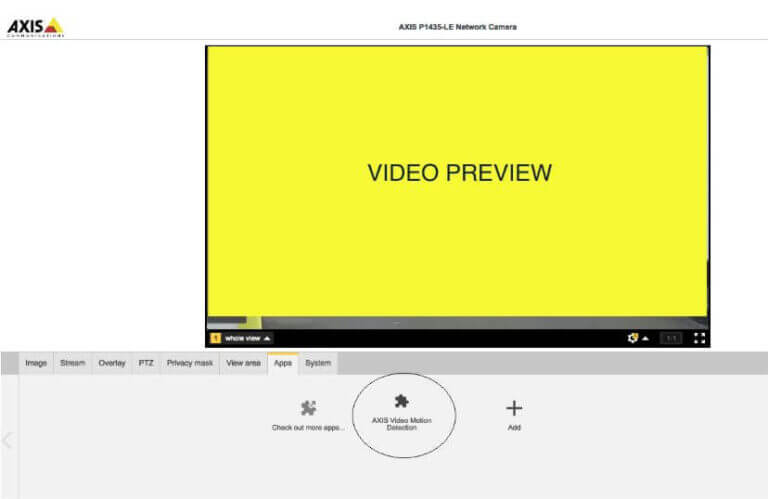Switch to the Stream tab

[x=72, y=363]
